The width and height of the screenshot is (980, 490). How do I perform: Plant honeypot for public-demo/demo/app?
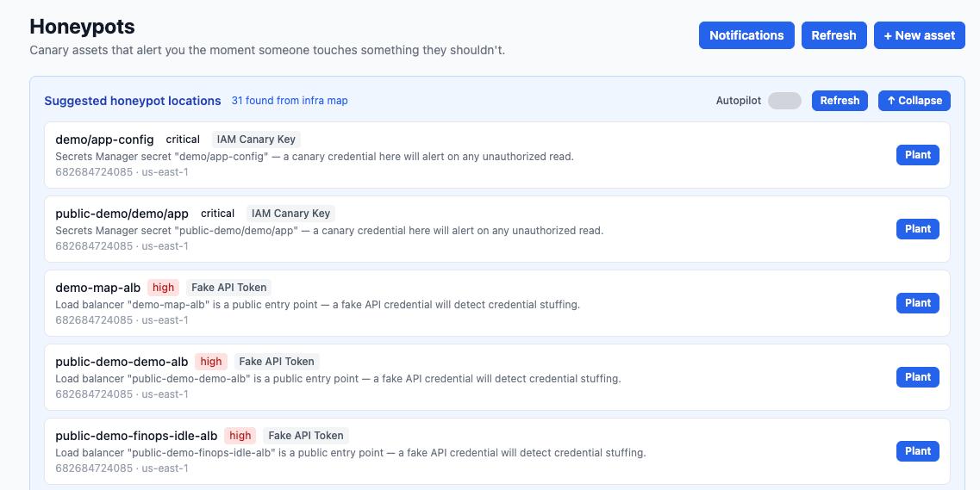[917, 229]
